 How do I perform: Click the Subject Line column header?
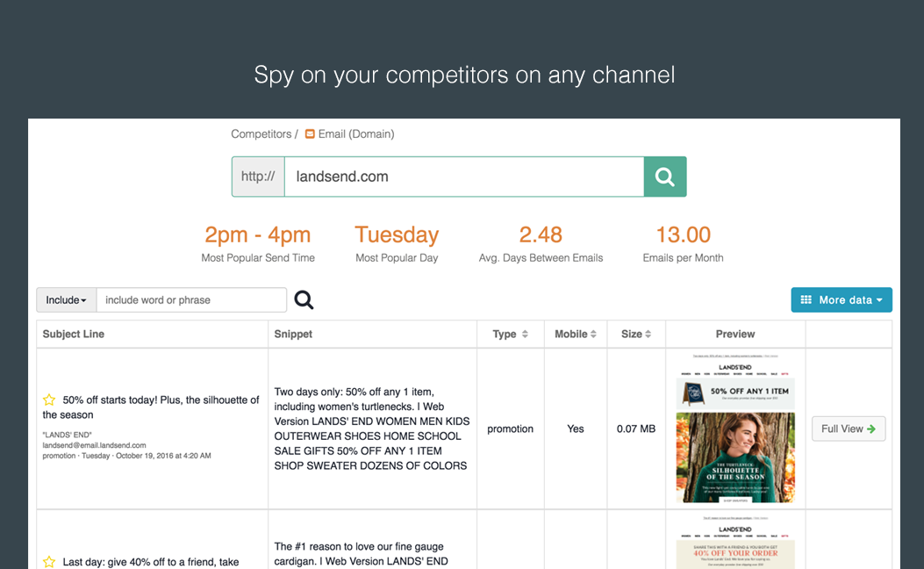click(75, 334)
